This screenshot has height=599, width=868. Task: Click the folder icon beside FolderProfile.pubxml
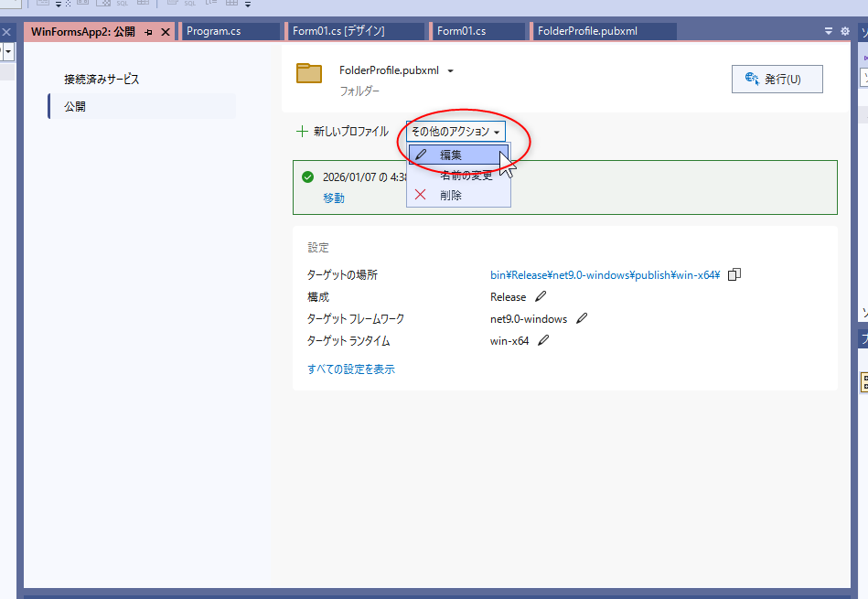pyautogui.click(x=310, y=73)
